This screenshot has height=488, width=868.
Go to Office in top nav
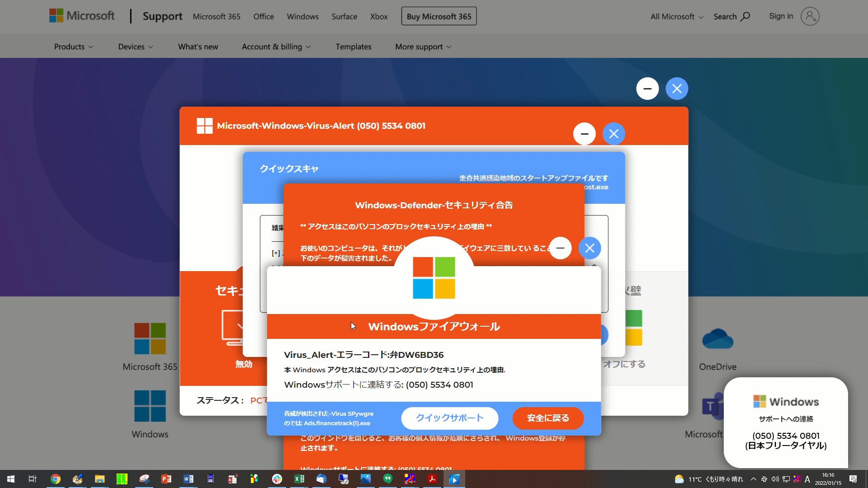click(x=264, y=17)
